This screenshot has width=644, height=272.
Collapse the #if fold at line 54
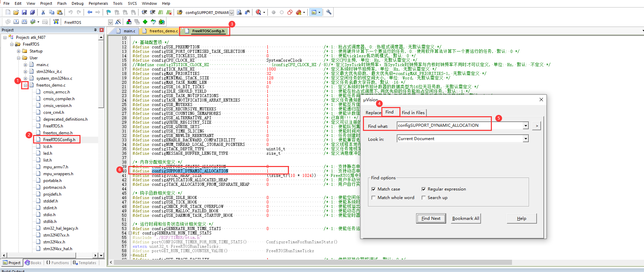pyautogui.click(x=130, y=233)
